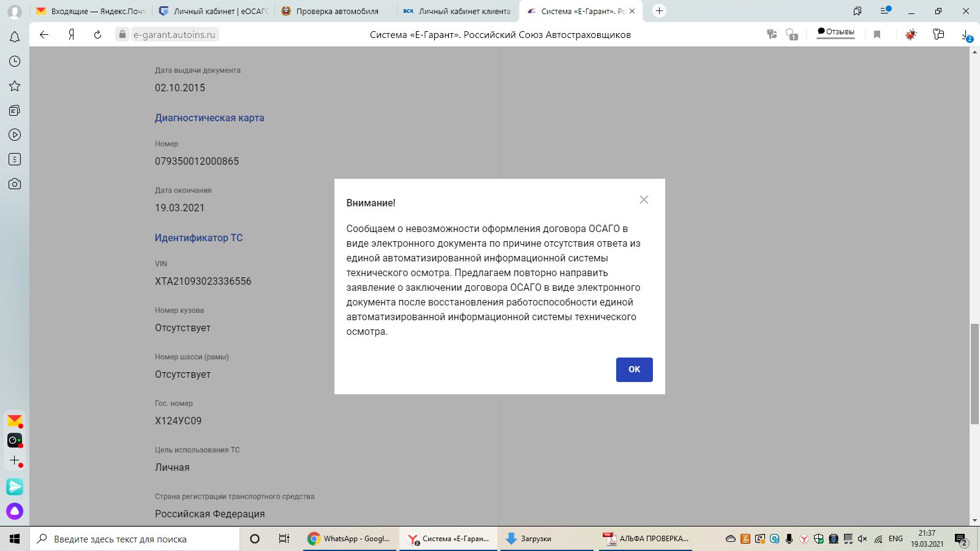
Task: Switch to Проверка автомобиля tab
Action: tap(336, 11)
